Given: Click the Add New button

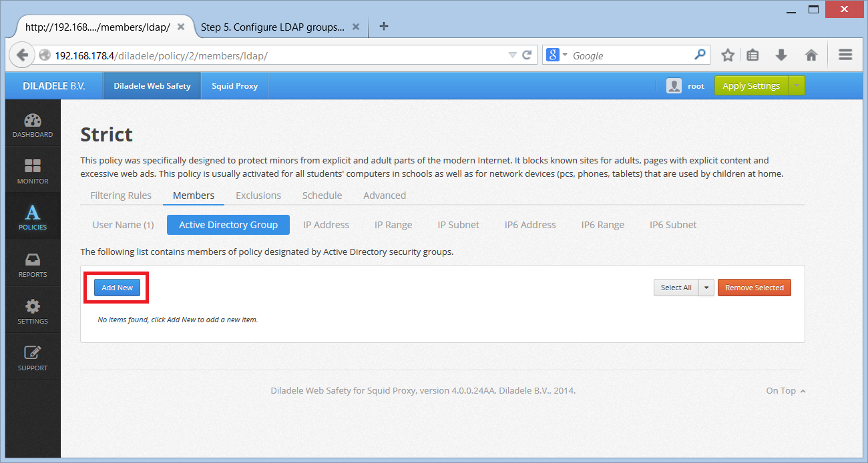Looking at the screenshot, I should click(117, 288).
